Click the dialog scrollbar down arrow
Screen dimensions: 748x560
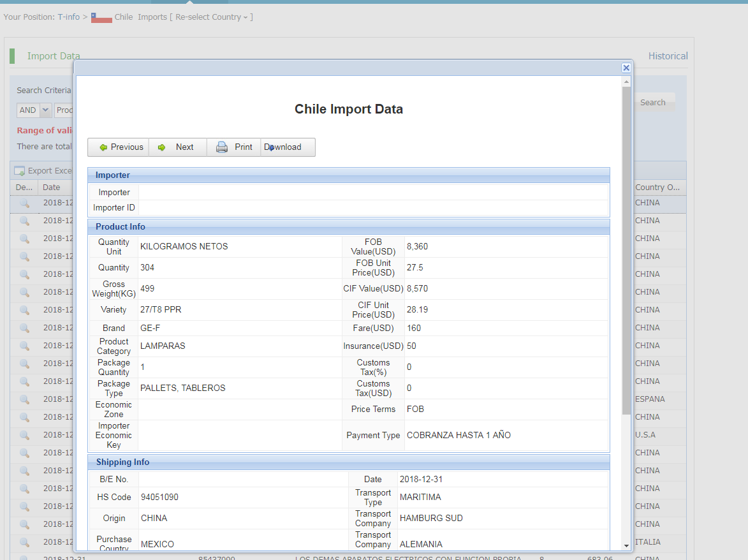click(x=626, y=545)
